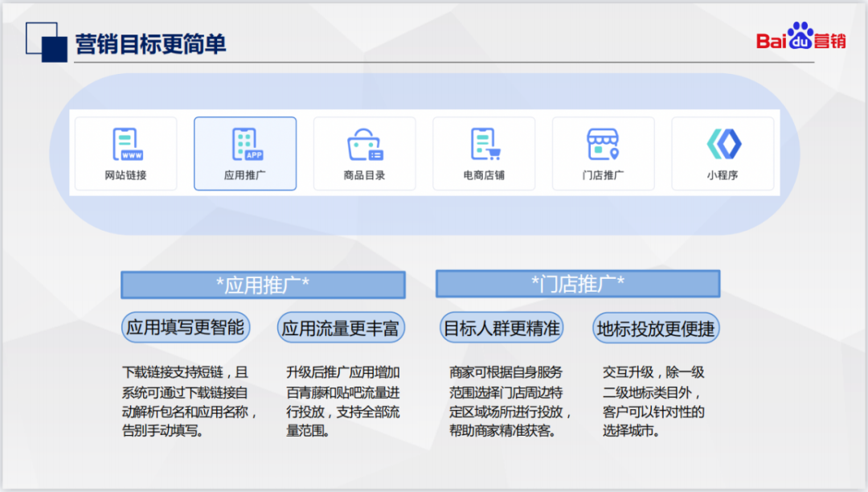Viewport: 868px width, 492px height.
Task: Select the 应用推广 card label
Action: click(244, 175)
